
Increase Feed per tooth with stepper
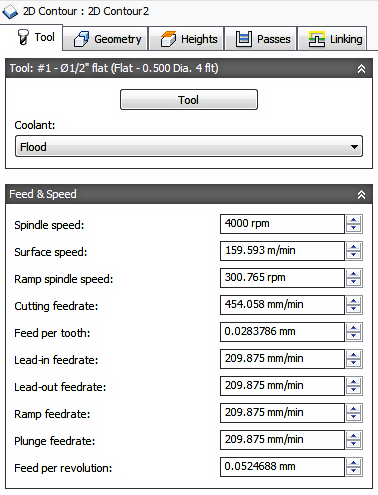point(354,328)
